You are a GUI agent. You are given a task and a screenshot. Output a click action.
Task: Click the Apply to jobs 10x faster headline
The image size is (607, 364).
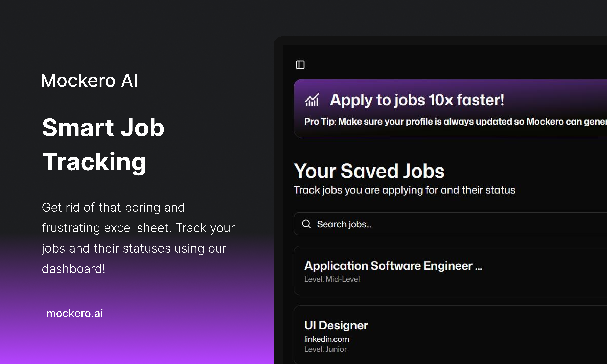(417, 100)
